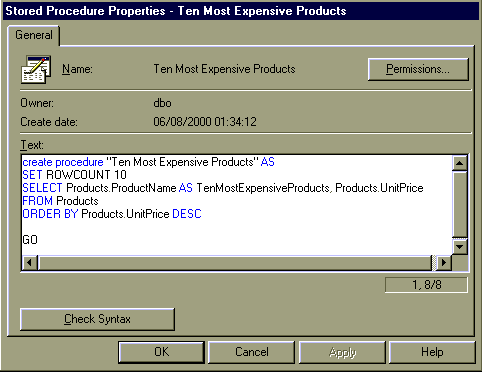The image size is (482, 372).
Task: Click the dialog title bar
Action: pyautogui.click(x=241, y=11)
